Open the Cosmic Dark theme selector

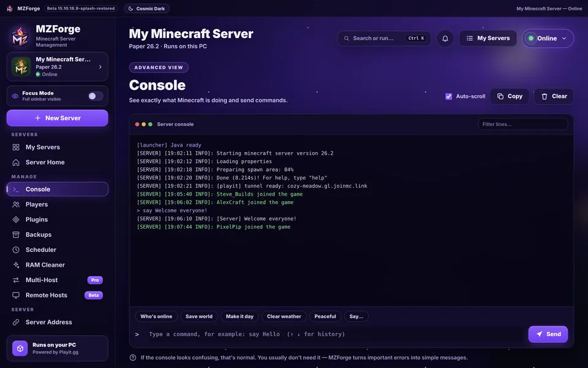146,8
